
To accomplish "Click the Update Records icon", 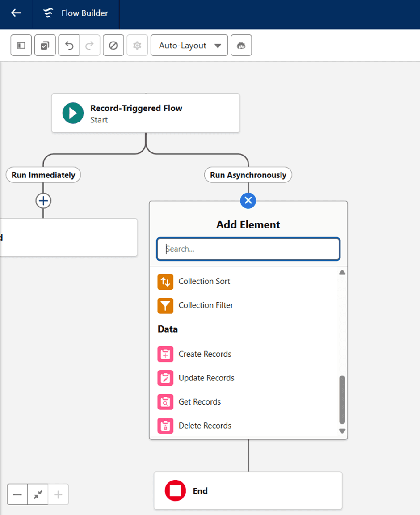I will tap(165, 378).
